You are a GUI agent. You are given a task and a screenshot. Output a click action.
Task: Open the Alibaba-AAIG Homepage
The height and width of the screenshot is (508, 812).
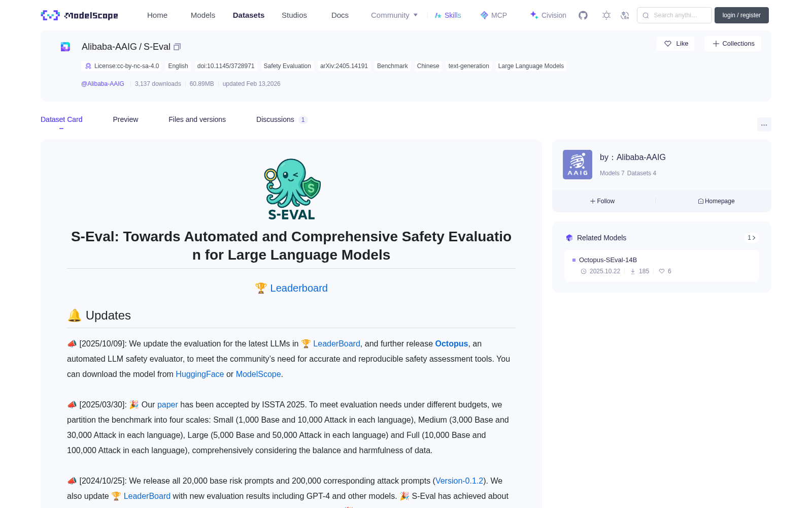[716, 201]
